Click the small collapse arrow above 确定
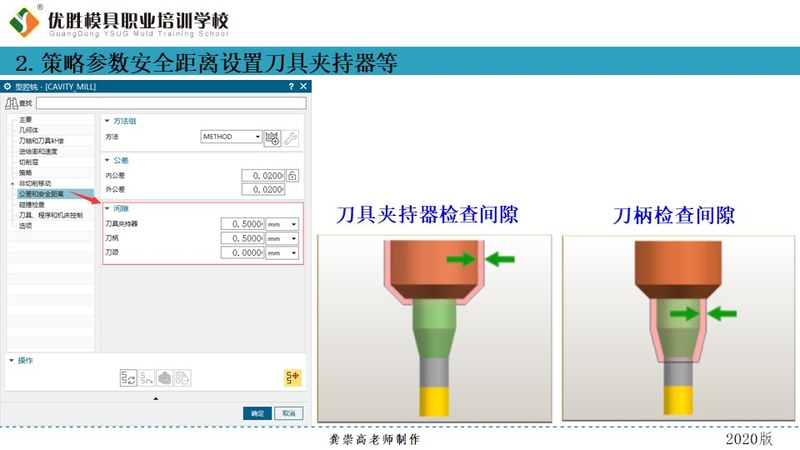 pos(156,398)
